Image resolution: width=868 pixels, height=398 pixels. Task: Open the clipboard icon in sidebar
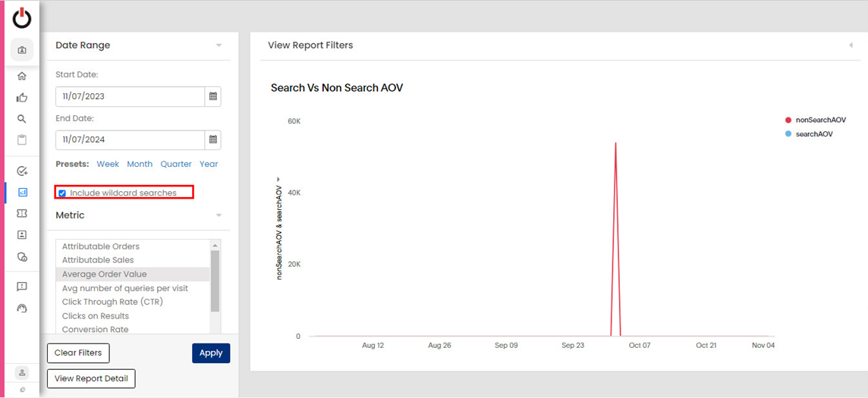point(22,140)
